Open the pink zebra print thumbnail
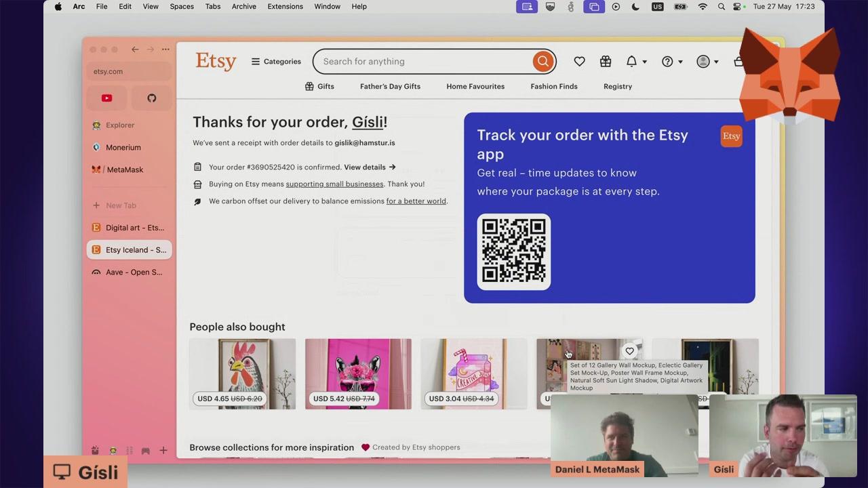Image resolution: width=868 pixels, height=488 pixels. pyautogui.click(x=358, y=374)
